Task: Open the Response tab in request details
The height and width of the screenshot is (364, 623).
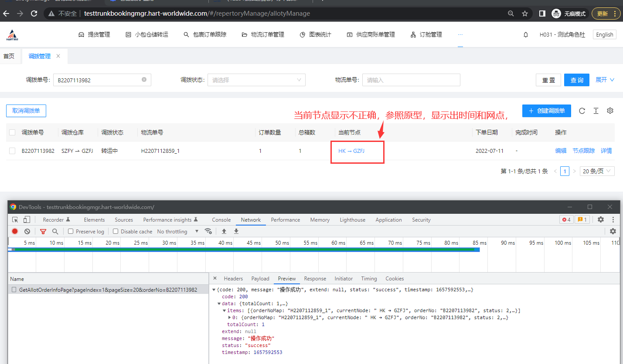Action: tap(315, 279)
